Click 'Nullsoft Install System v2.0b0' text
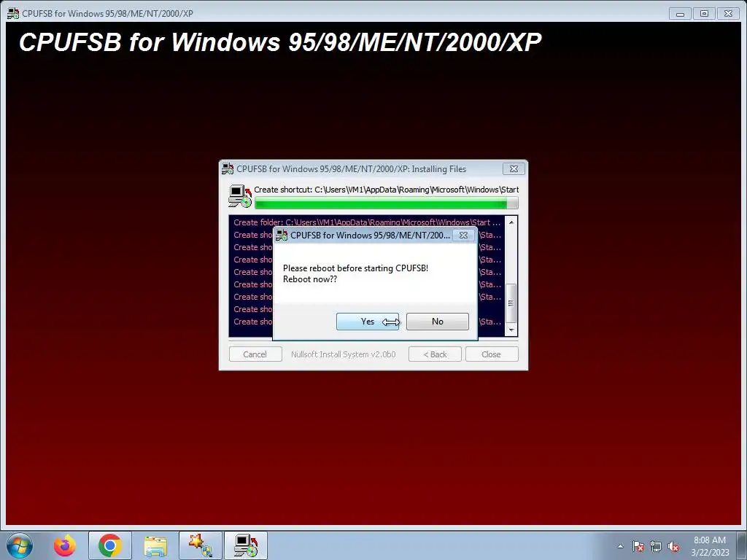This screenshot has height=560, width=747. click(x=343, y=354)
